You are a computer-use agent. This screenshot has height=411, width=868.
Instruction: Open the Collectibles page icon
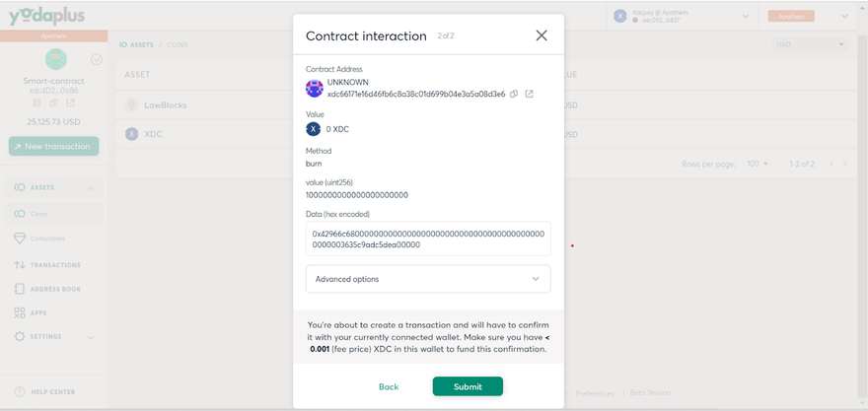(20, 239)
